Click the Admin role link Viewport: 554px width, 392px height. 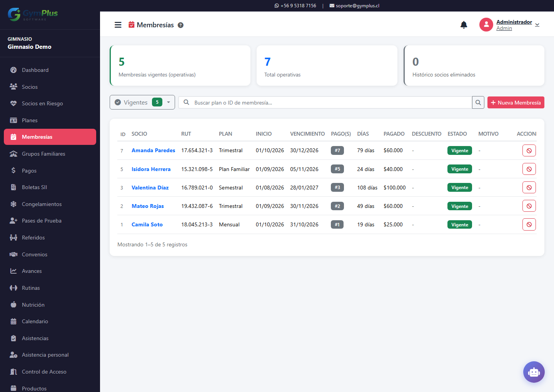tap(504, 28)
